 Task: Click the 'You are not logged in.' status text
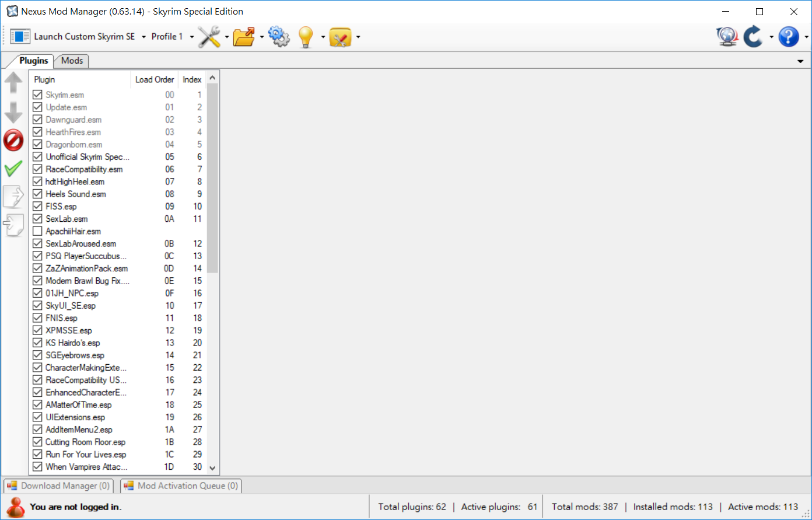pyautogui.click(x=75, y=507)
